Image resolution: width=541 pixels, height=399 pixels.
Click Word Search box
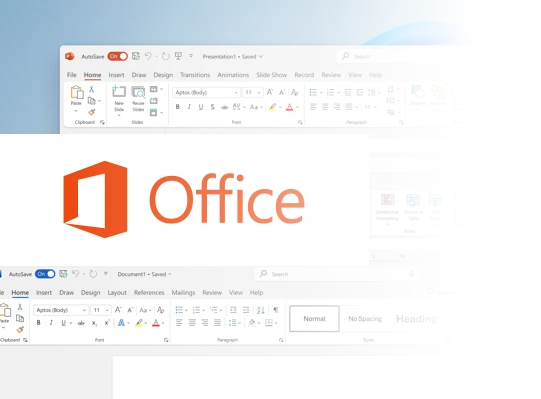[x=336, y=274]
